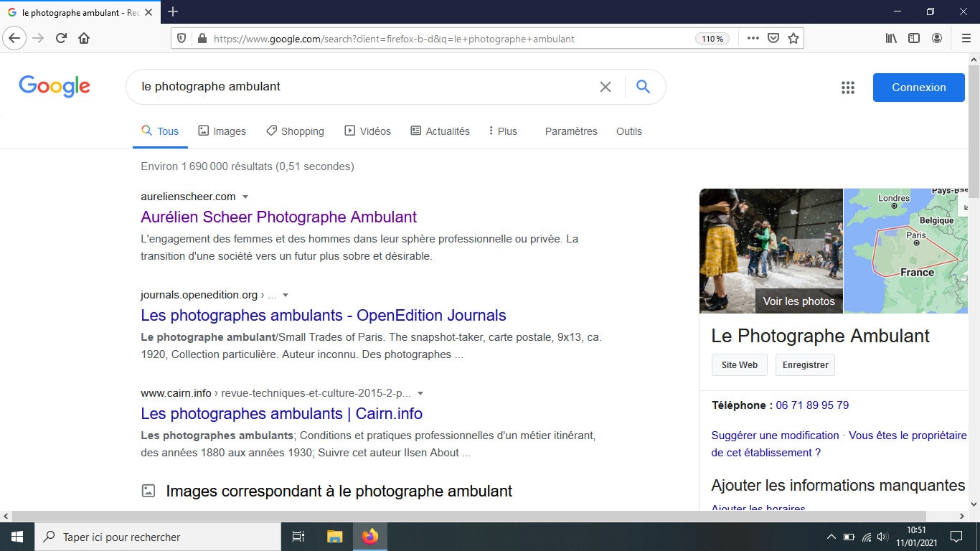Switch to the Actualités tab

point(440,131)
